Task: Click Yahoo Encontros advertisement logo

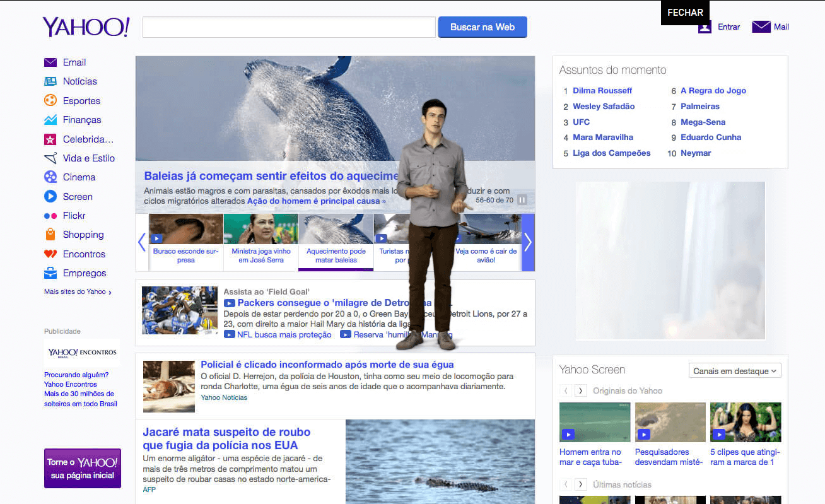Action: 83,353
